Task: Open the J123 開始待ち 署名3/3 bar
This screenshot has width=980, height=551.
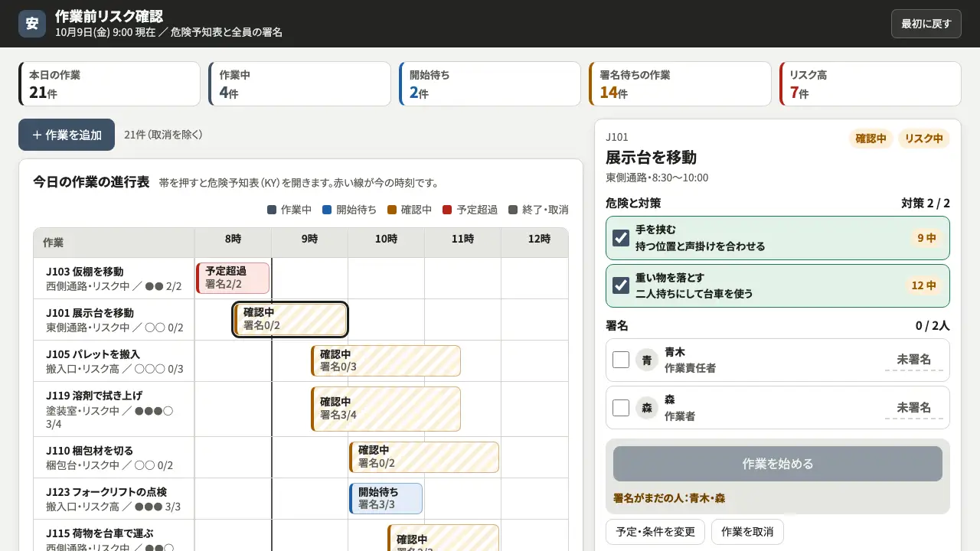Action: (x=386, y=498)
